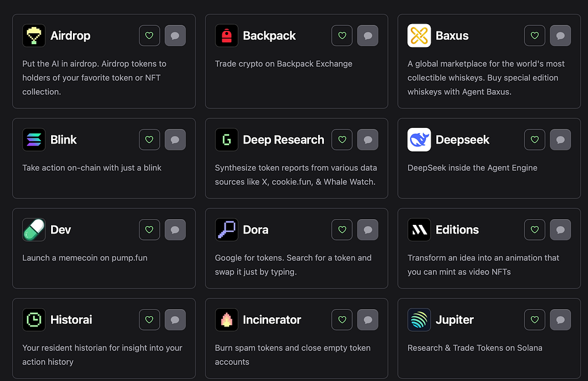Open chat with Dora agent

pos(368,230)
